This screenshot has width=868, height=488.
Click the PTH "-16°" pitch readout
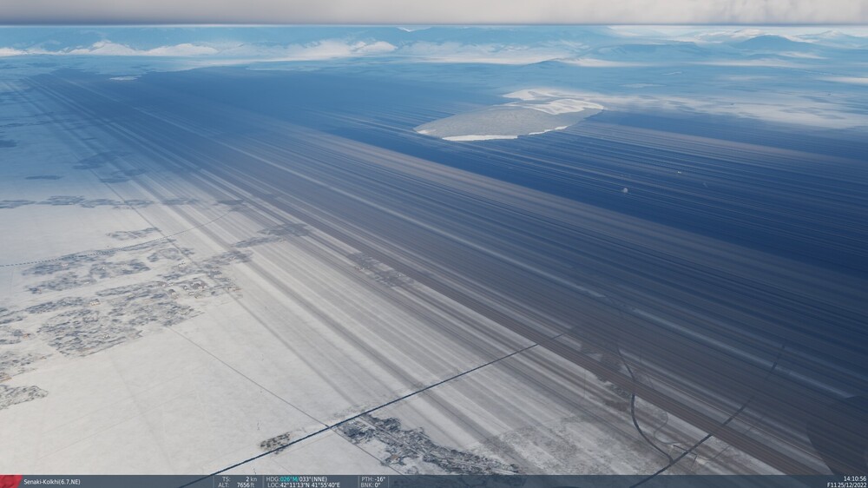(x=380, y=479)
